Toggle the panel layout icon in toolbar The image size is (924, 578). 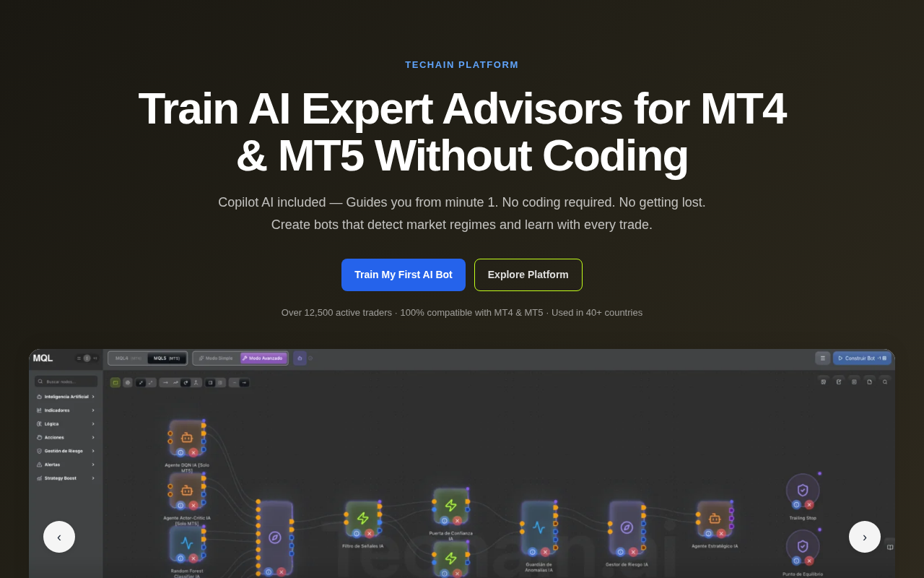pyautogui.click(x=210, y=383)
